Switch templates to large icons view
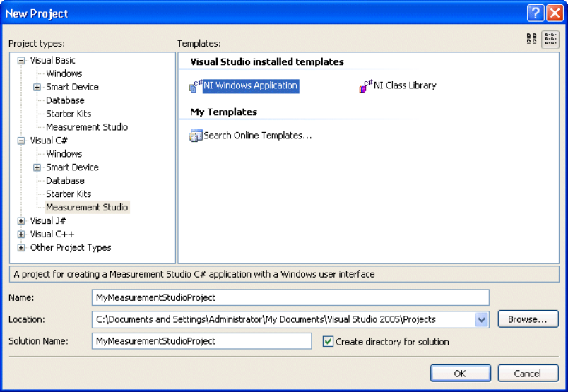This screenshot has width=568, height=392. (531, 39)
